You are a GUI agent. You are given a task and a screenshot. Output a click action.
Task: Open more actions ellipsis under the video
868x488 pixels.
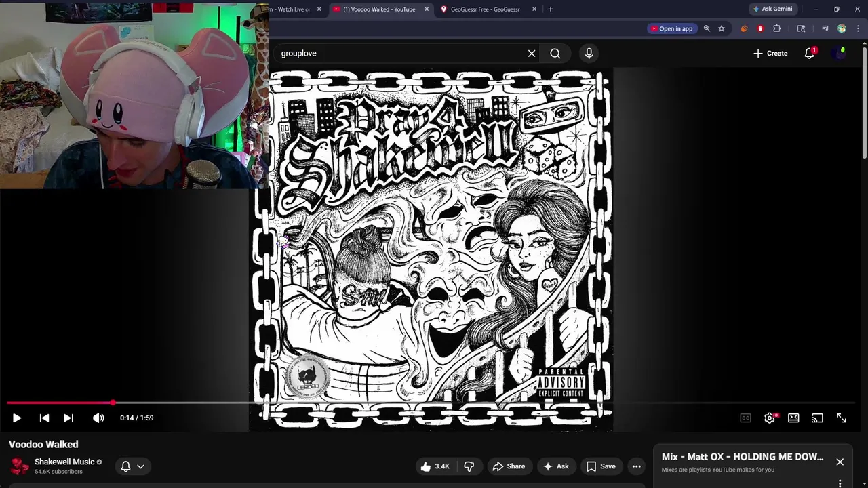click(636, 466)
